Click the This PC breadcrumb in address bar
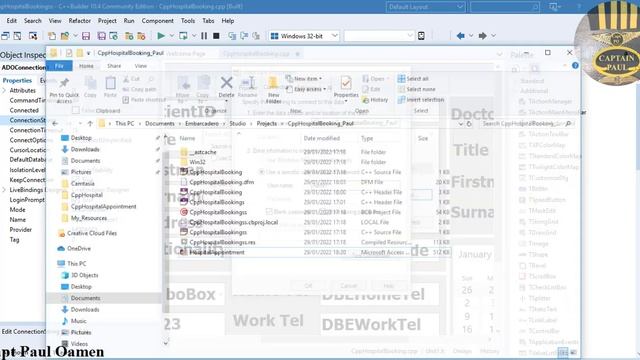This screenshot has height=360, width=640. pyautogui.click(x=124, y=123)
